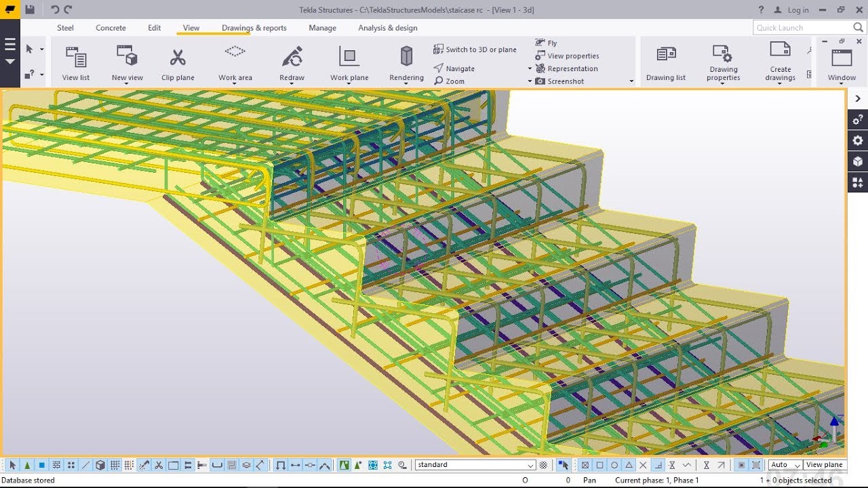Click the Zoom magnifier tool

[x=450, y=81]
